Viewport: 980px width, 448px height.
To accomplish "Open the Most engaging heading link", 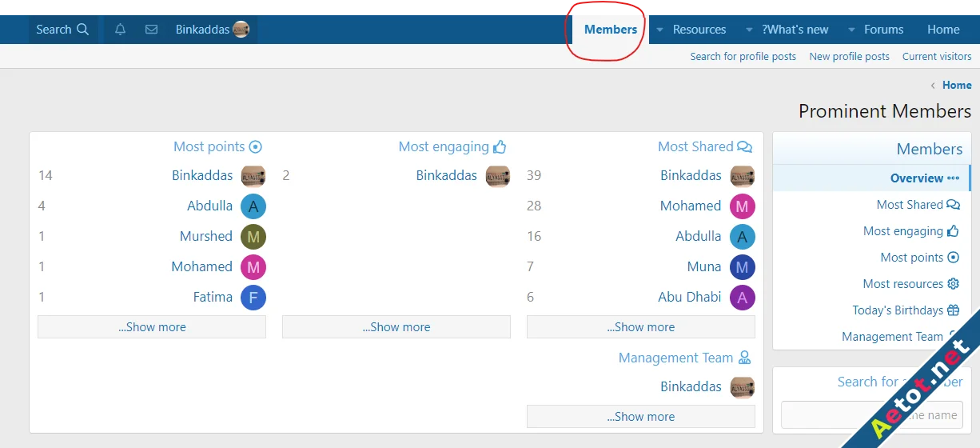I will (444, 146).
